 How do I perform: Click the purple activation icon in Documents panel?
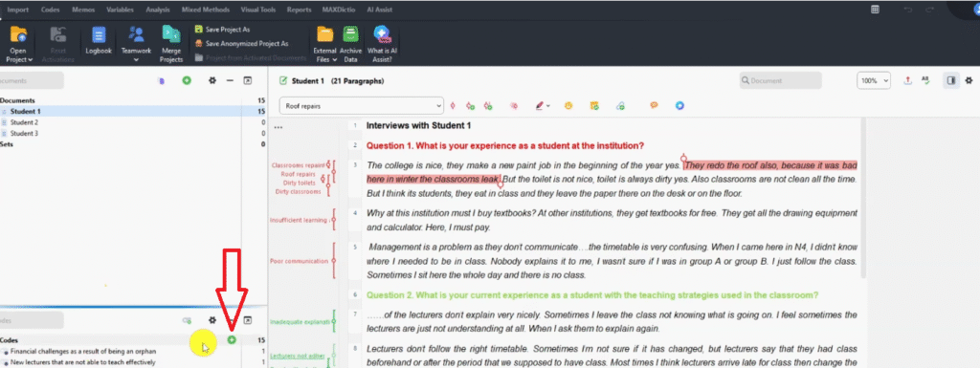coord(161,81)
